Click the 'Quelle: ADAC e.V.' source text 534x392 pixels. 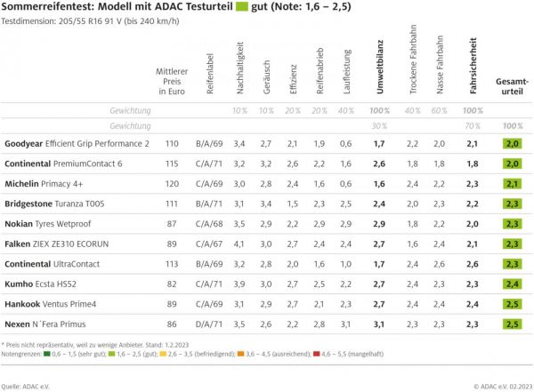point(25,386)
